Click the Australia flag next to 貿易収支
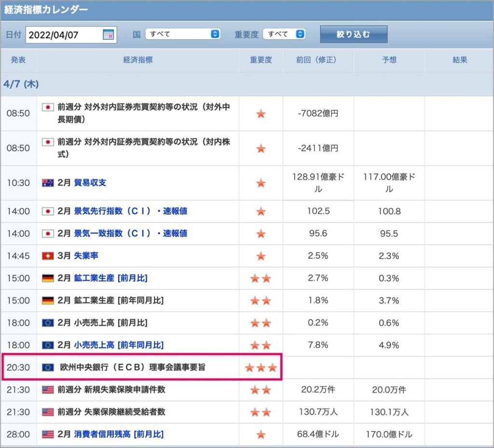Image resolution: width=494 pixels, height=448 pixels. [x=48, y=183]
